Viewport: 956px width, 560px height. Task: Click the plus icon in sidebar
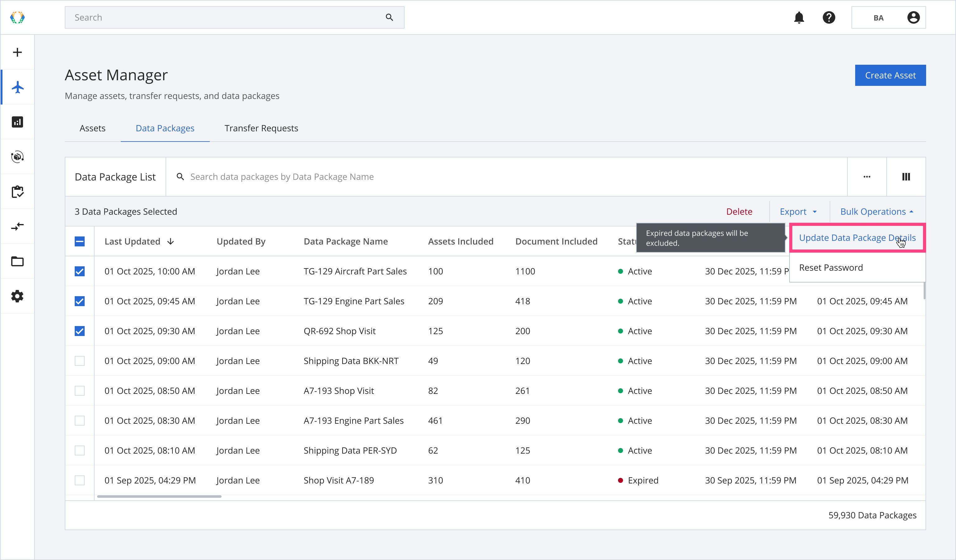(x=17, y=52)
